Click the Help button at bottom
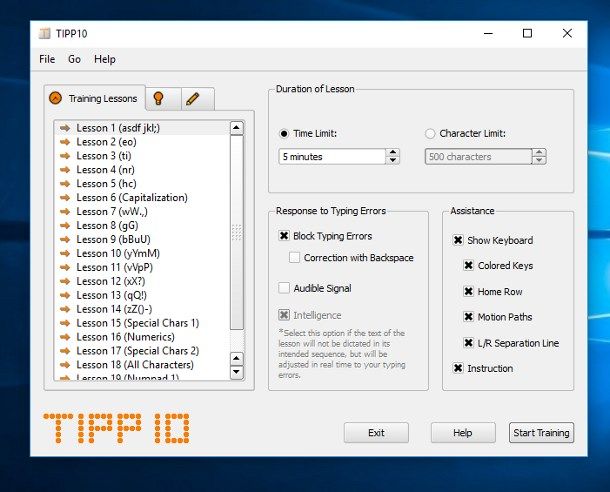This screenshot has height=492, width=610. pyautogui.click(x=463, y=432)
